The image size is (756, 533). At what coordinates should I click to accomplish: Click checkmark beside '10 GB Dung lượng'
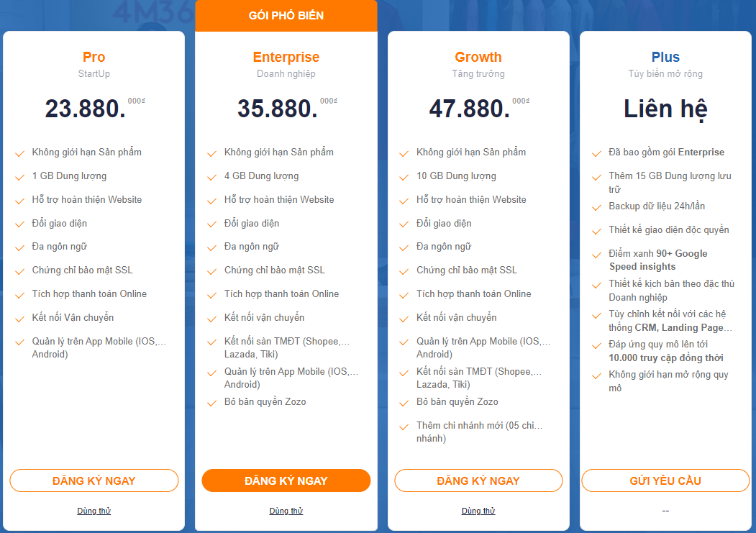(404, 178)
